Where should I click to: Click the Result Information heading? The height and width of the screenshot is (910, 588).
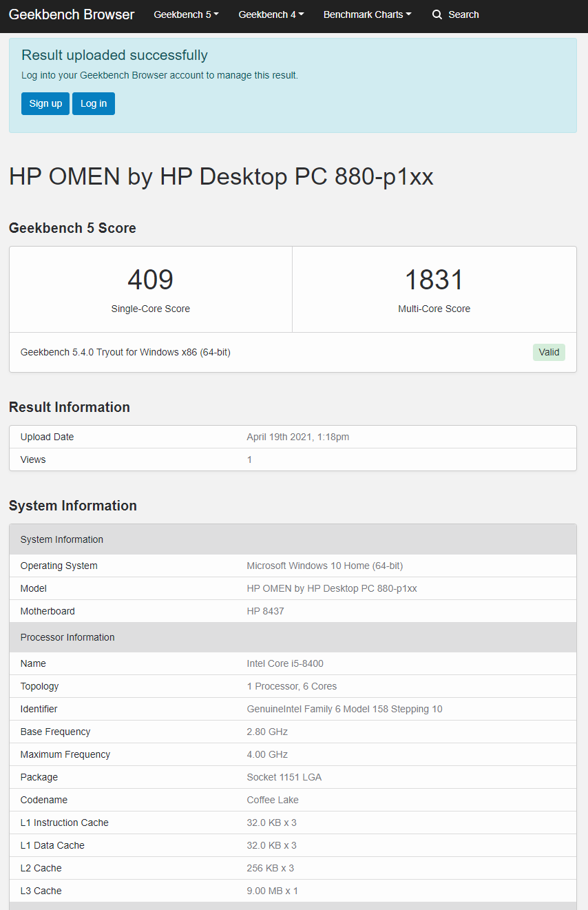70,407
